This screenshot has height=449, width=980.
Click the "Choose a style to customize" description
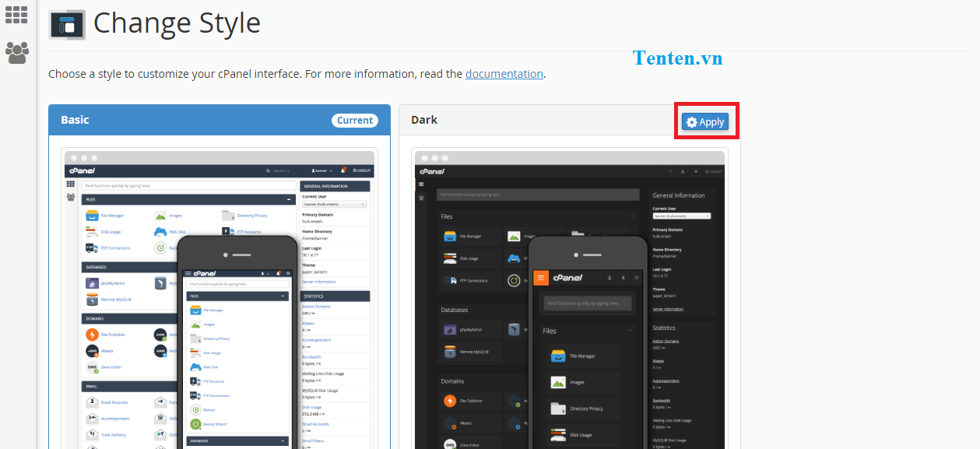[297, 74]
